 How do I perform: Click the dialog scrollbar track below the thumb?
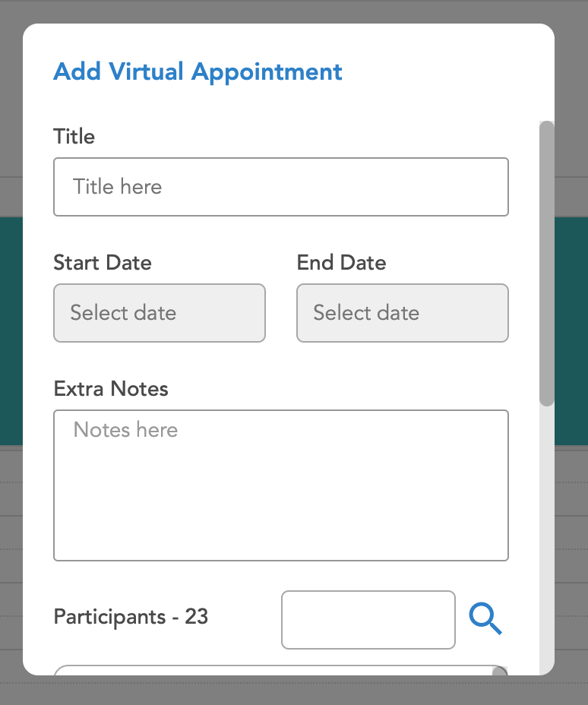[x=546, y=532]
